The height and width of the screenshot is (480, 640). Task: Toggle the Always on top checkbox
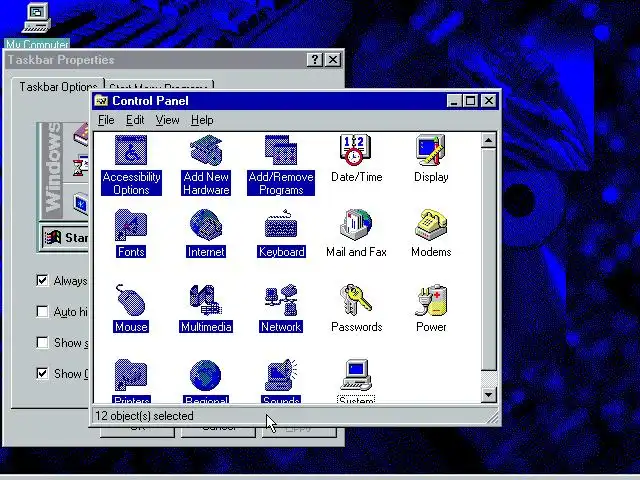(42, 280)
